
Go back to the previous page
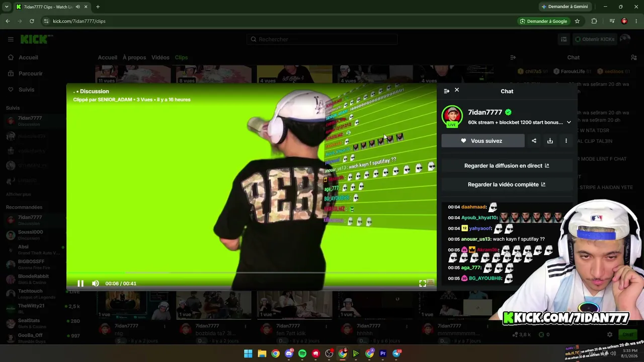coord(8,21)
